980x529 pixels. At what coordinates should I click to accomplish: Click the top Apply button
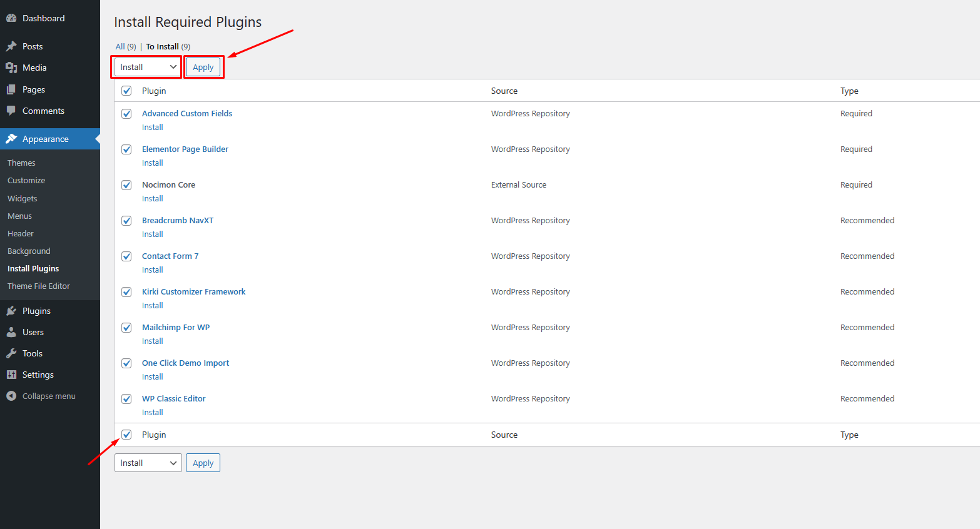click(x=203, y=67)
